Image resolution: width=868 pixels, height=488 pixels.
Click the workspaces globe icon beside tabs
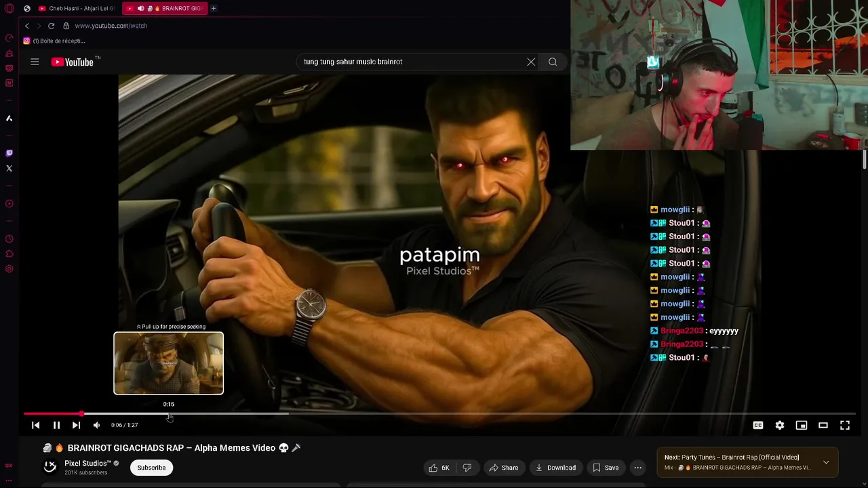pyautogui.click(x=26, y=8)
